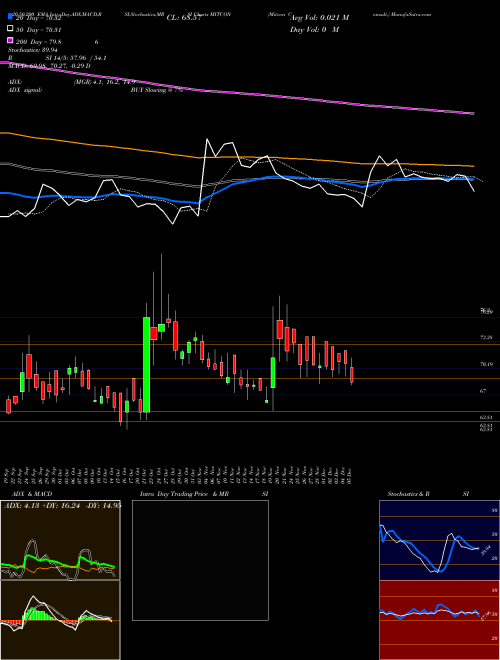Click the 'CL: 68.57' close price label
This screenshot has width=500, height=660.
point(183,18)
